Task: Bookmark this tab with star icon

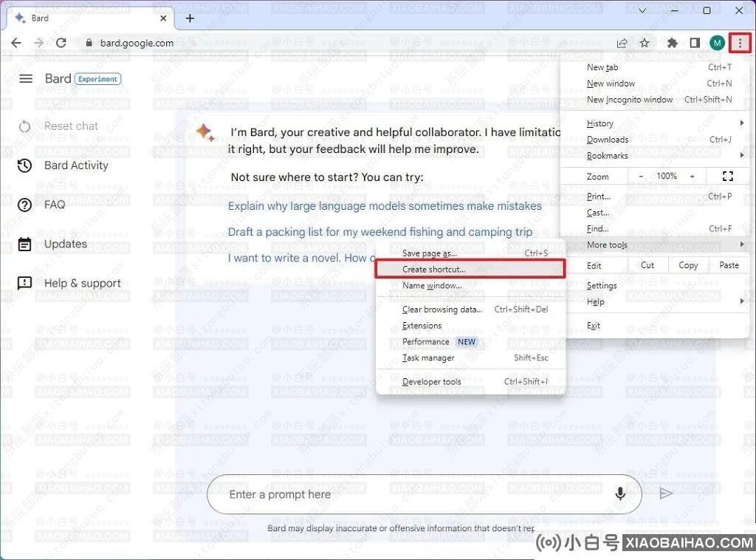Action: pyautogui.click(x=645, y=44)
